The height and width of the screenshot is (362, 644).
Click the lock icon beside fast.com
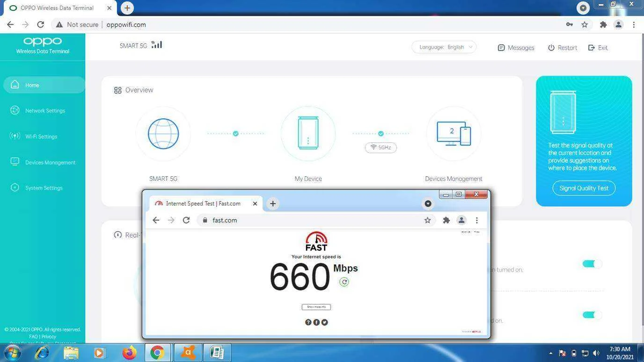(x=205, y=220)
